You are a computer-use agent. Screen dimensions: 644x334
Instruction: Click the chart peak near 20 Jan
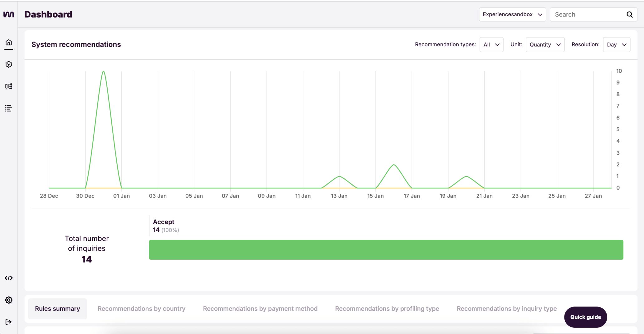coord(466,177)
